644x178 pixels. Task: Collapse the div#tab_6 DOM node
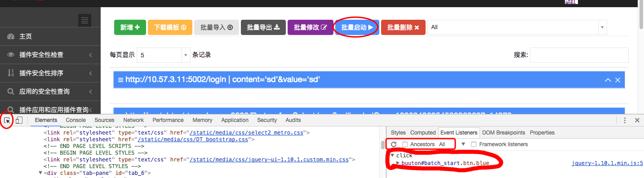[41, 173]
